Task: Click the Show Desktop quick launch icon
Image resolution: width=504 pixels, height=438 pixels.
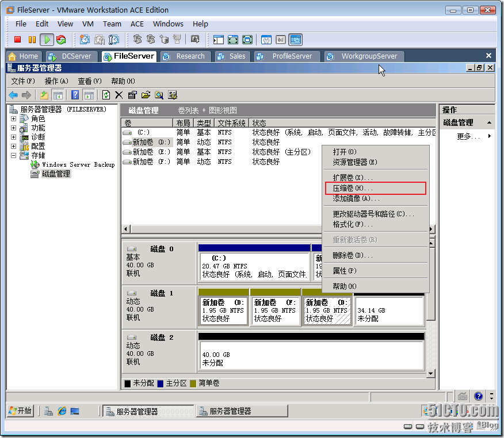Action: pyautogui.click(x=75, y=411)
